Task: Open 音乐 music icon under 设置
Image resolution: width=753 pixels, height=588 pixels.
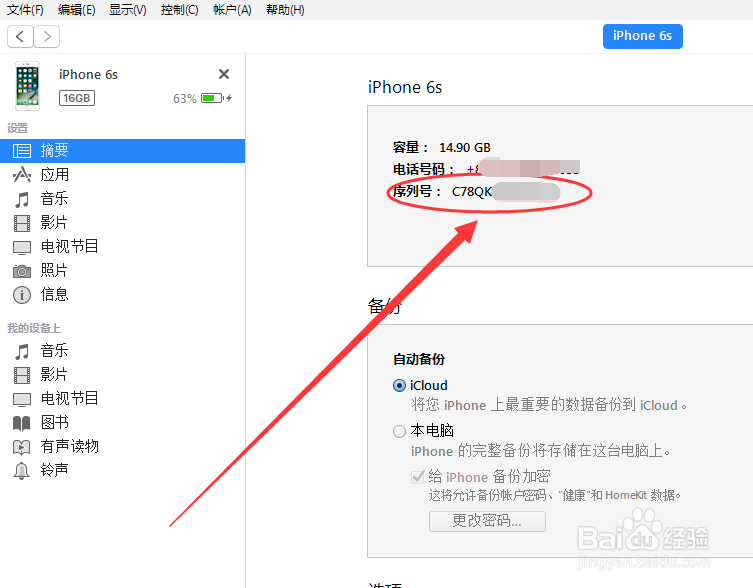Action: pyautogui.click(x=22, y=199)
